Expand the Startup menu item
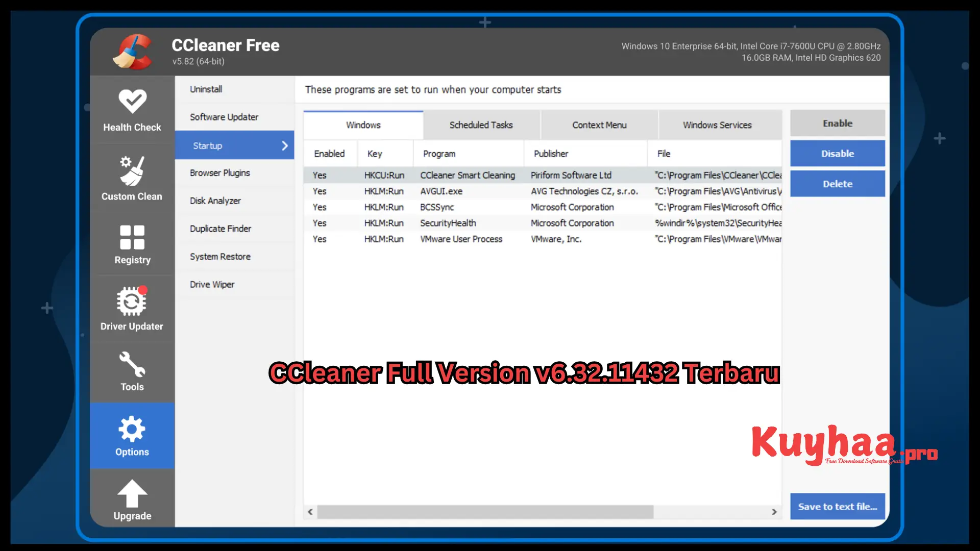This screenshot has width=980, height=551. pos(283,145)
